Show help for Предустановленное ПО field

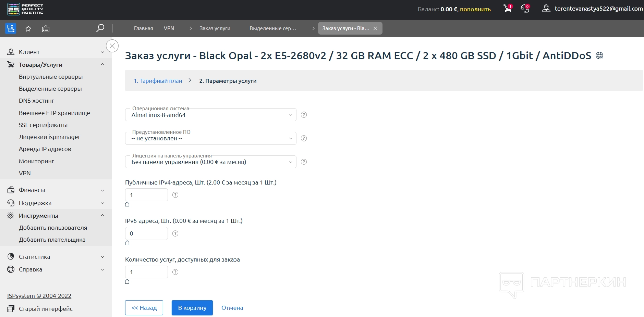pos(304,138)
